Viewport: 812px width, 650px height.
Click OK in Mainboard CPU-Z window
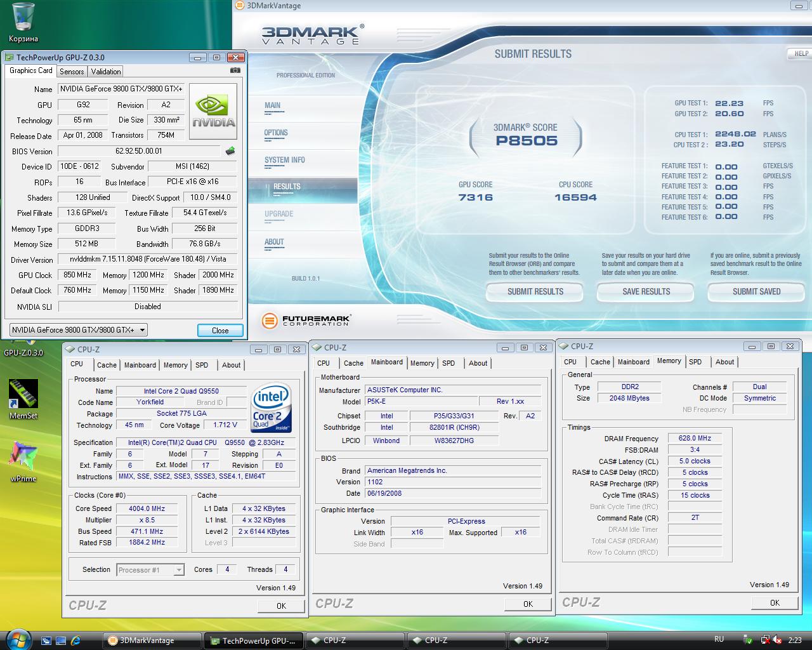[x=528, y=604]
